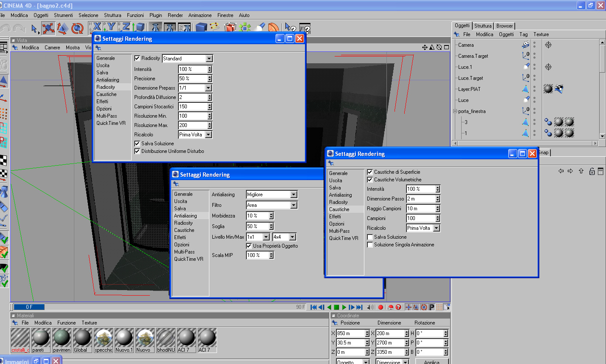Open the Plugin menu
606x364 pixels.
tap(156, 15)
